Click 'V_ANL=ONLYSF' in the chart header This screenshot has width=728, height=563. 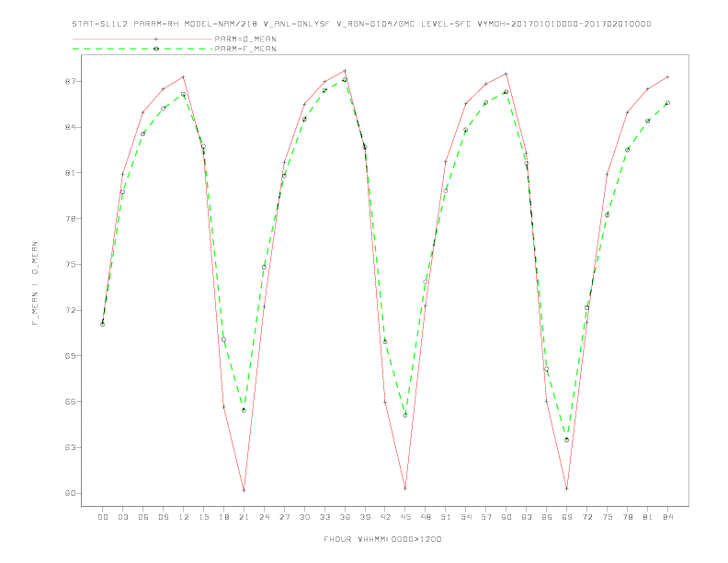click(296, 24)
